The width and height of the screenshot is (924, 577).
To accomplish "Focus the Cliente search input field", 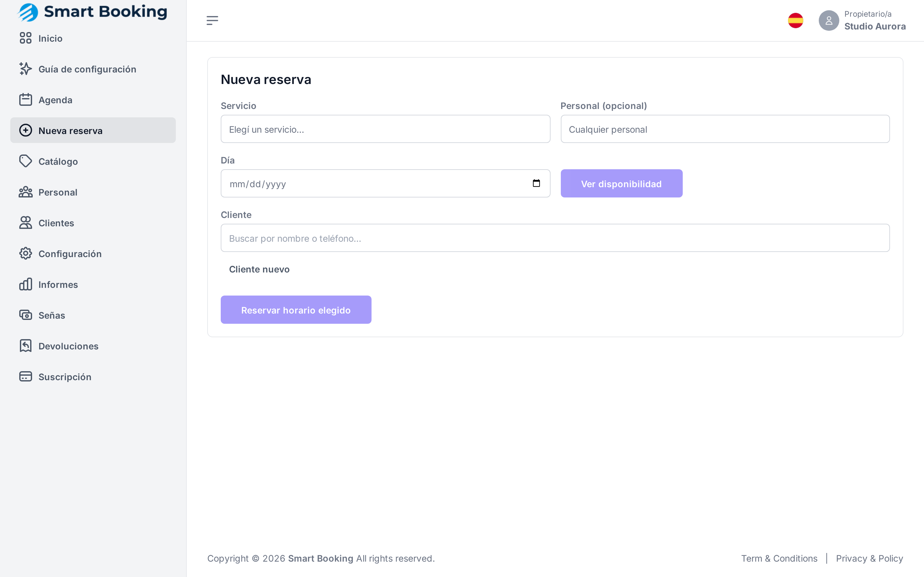I will [555, 238].
